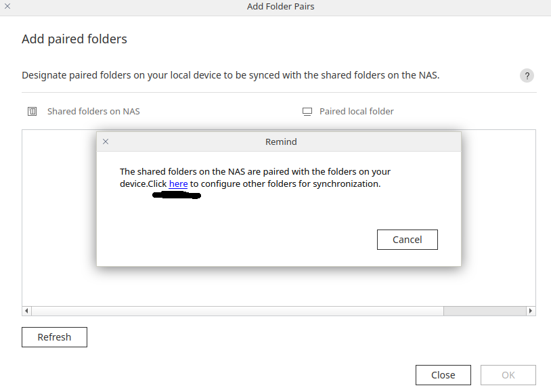Click the help question mark icon
Image resolution: width=551 pixels, height=392 pixels.
527,76
